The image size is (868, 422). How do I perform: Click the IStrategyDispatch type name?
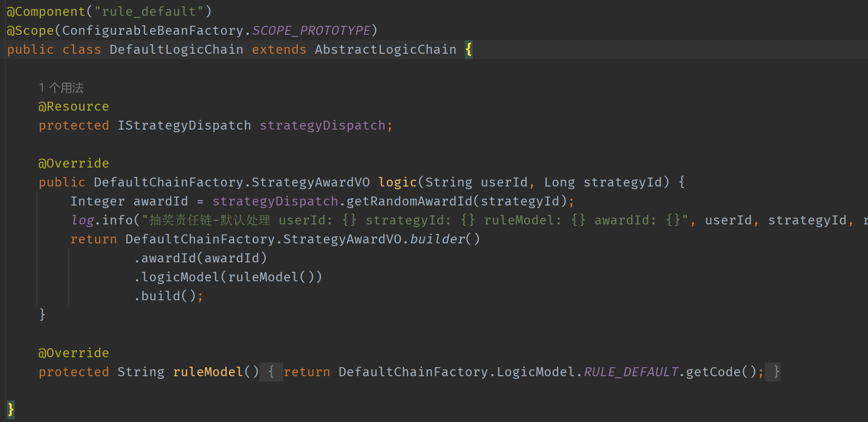184,125
